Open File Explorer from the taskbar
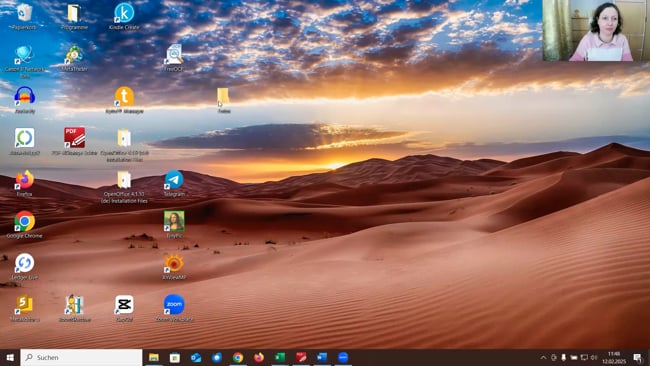Viewport: 650px width, 366px height. (x=154, y=357)
